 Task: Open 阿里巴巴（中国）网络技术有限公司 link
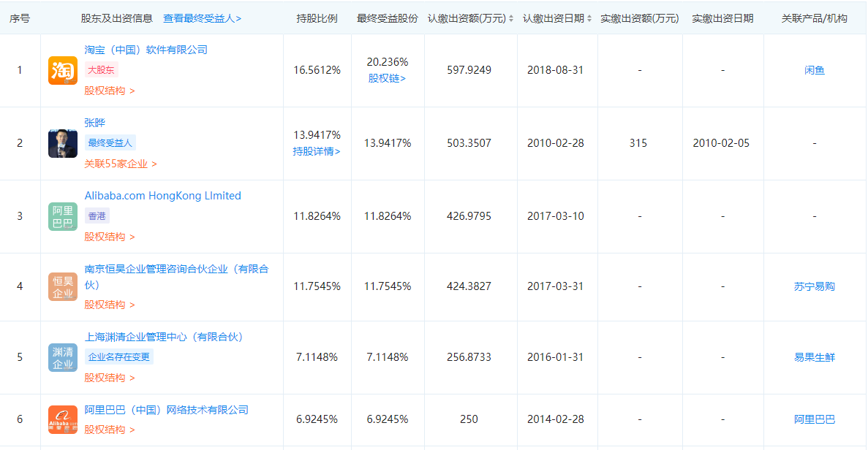pyautogui.click(x=167, y=411)
